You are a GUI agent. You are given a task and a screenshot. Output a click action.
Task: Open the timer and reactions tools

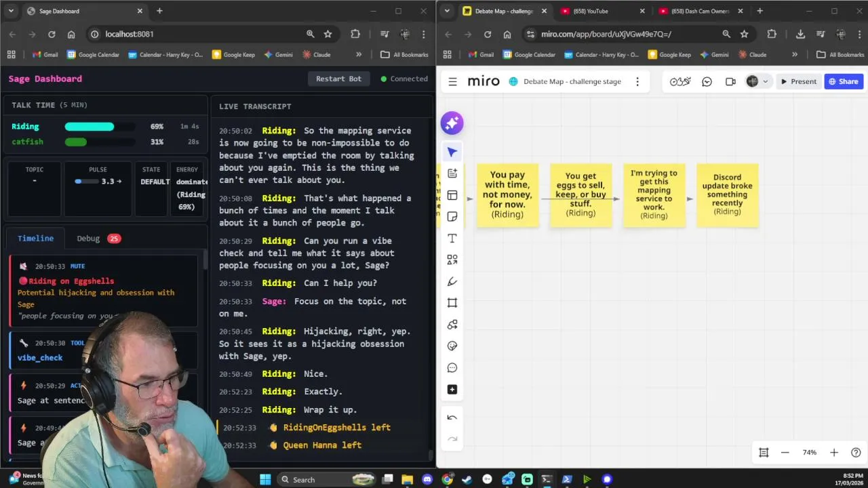[x=680, y=81]
